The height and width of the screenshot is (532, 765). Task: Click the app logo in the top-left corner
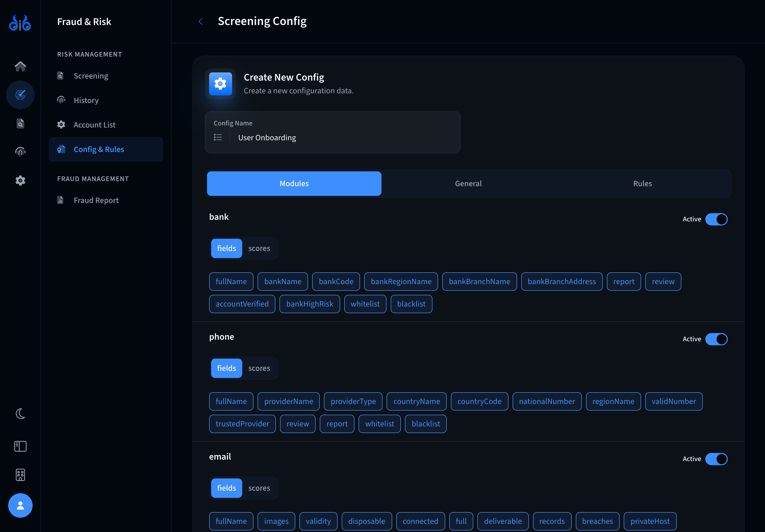tap(20, 23)
